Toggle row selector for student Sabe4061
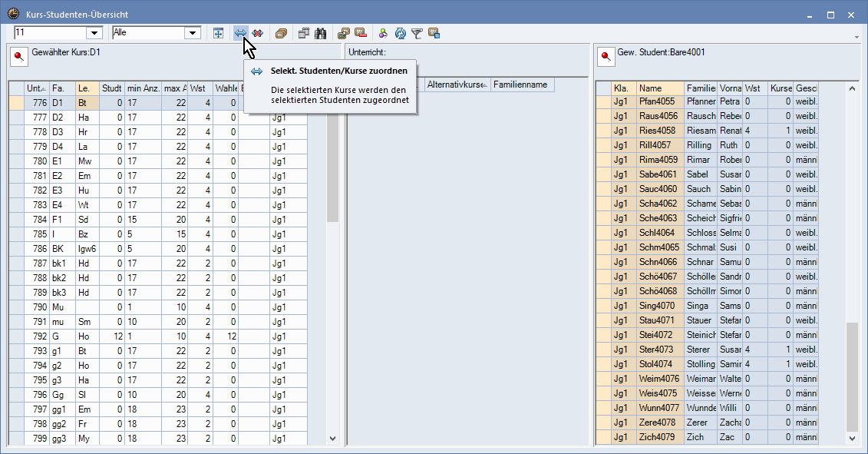Viewport: 868px width, 454px height. 603,174
